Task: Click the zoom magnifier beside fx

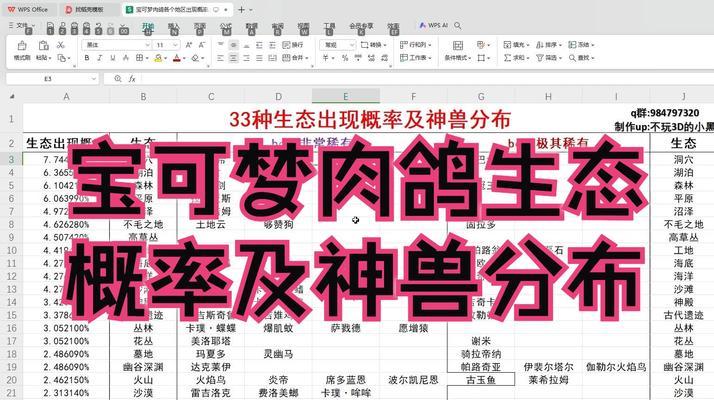Action: (118, 79)
